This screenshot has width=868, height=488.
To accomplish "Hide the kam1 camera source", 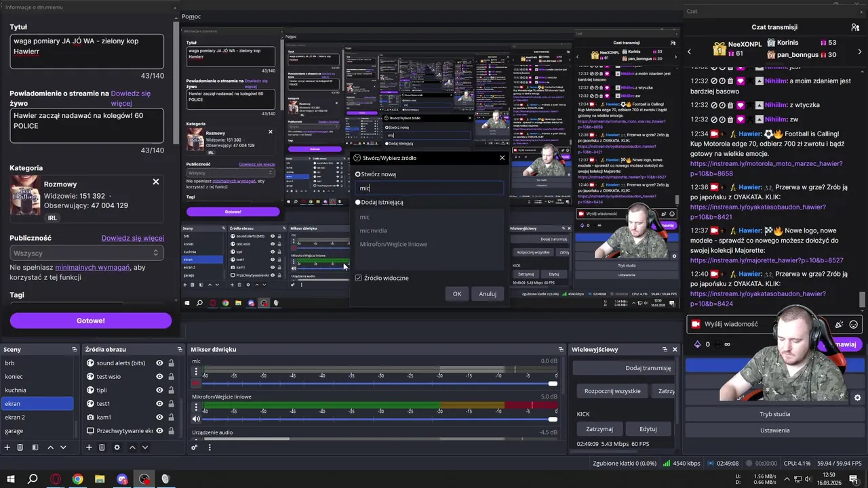I will (x=159, y=418).
